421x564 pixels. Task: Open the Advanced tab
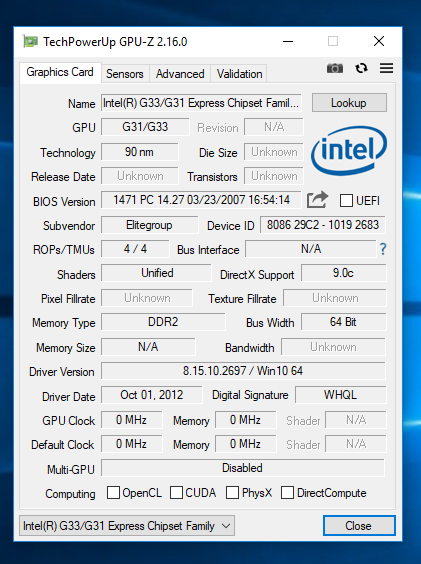coord(180,74)
